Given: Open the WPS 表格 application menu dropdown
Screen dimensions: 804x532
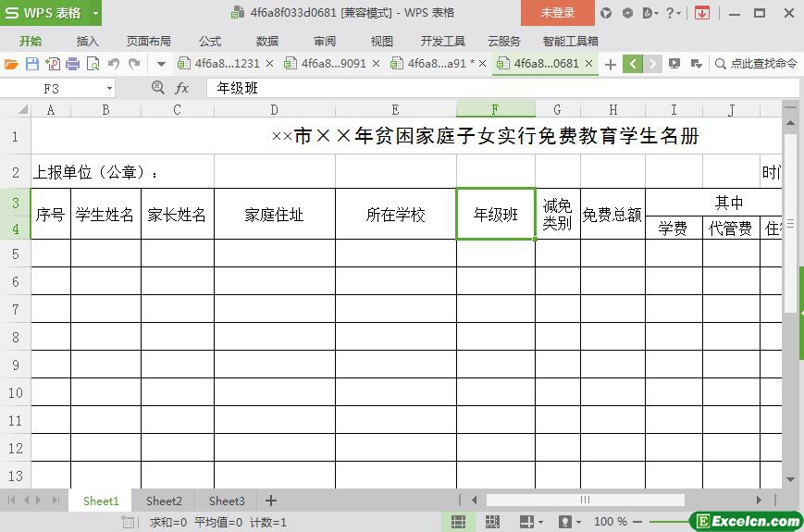Looking at the screenshot, I should pyautogui.click(x=95, y=13).
